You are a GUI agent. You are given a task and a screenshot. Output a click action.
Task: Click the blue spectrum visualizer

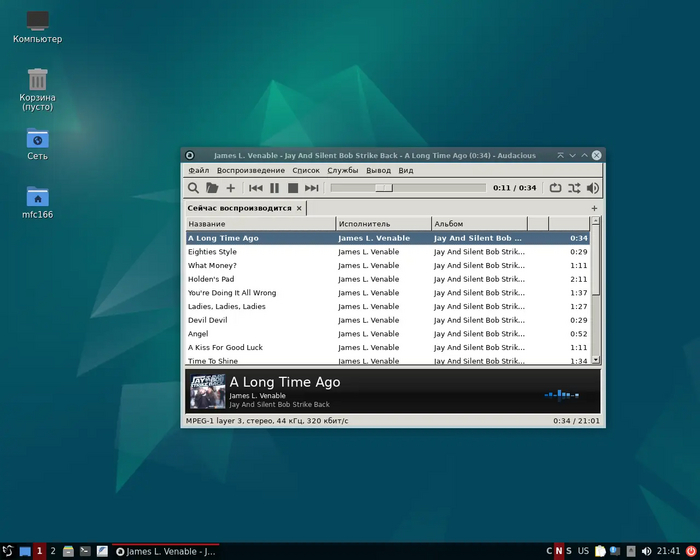tap(562, 395)
